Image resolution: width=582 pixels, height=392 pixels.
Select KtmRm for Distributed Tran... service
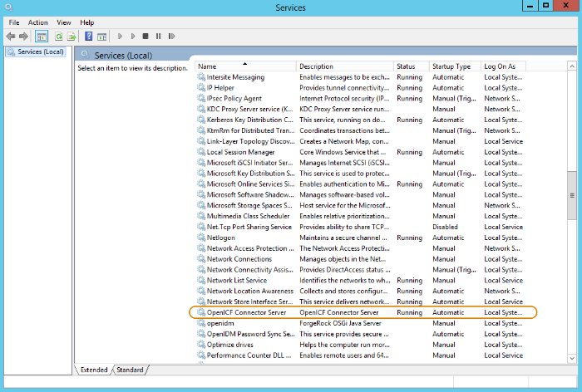(250, 130)
